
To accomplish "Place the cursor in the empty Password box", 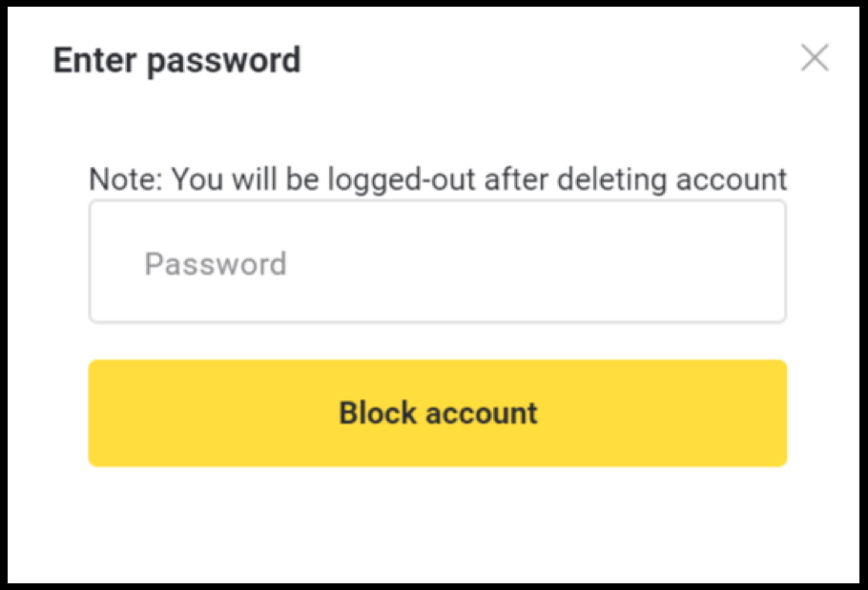I will coord(437,261).
